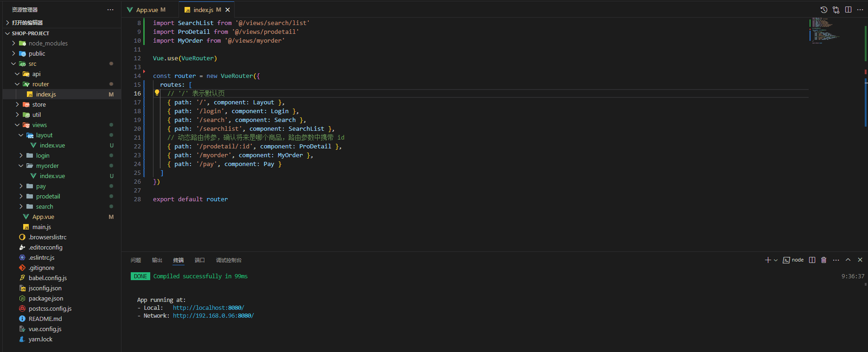Viewport: 868px width, 352px height.
Task: Create a new terminal with plus icon
Action: (x=768, y=260)
